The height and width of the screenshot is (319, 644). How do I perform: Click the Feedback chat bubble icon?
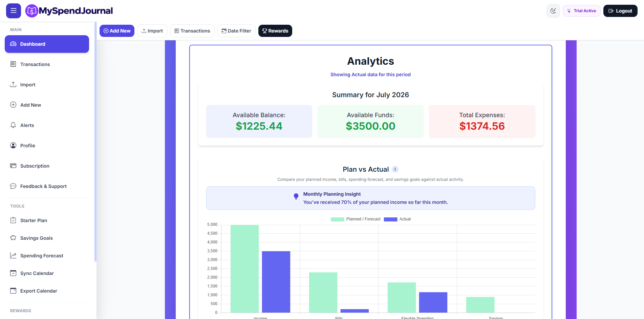pyautogui.click(x=13, y=186)
